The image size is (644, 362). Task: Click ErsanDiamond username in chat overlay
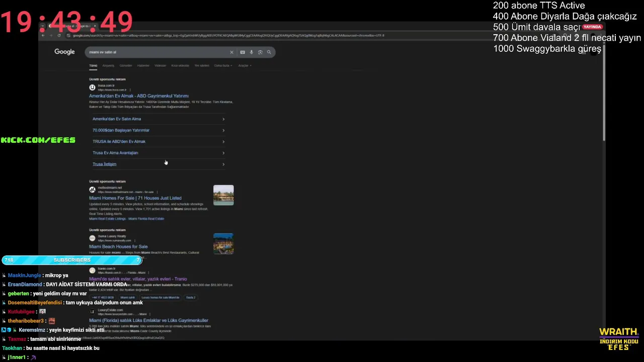coord(25,285)
